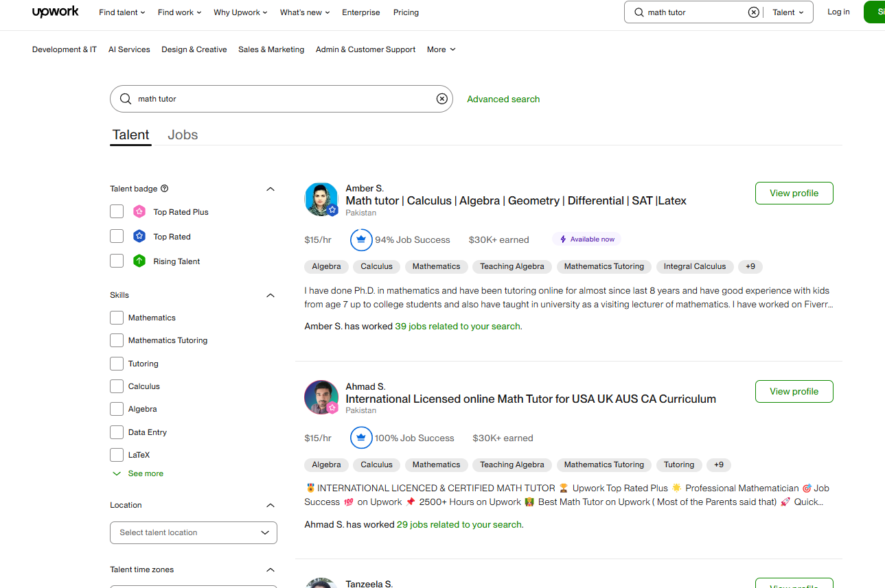The width and height of the screenshot is (885, 588).
Task: Clear the main search bar text
Action: coord(442,99)
